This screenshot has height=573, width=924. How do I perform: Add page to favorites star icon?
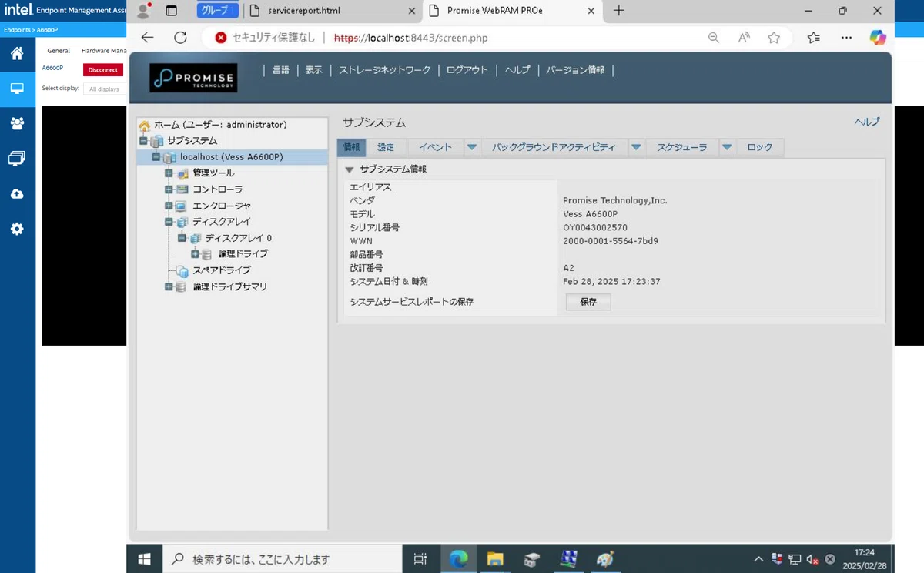[774, 38]
